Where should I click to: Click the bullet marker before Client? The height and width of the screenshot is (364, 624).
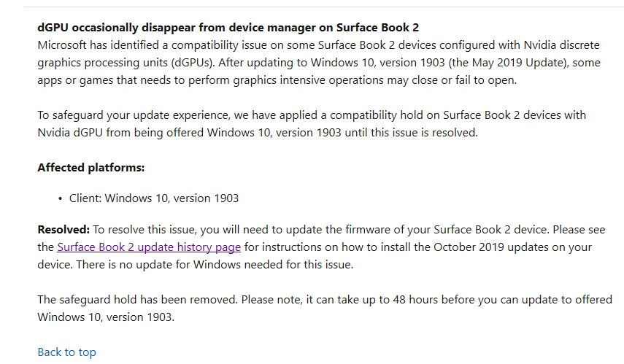pyautogui.click(x=60, y=199)
